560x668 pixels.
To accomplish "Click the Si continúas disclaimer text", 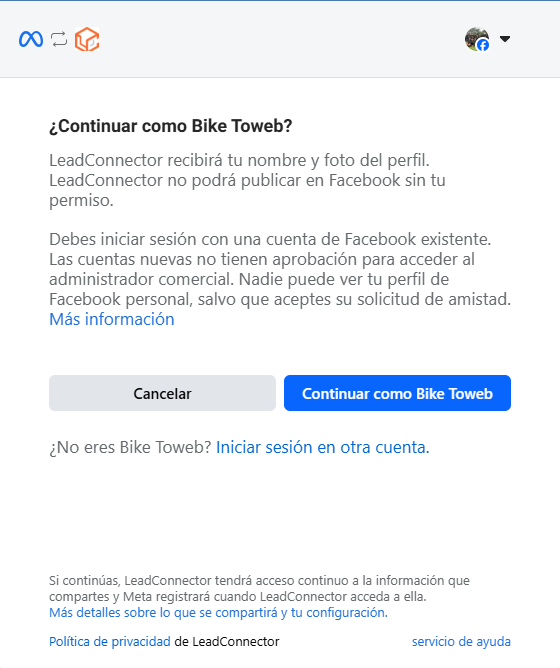I will tap(259, 588).
